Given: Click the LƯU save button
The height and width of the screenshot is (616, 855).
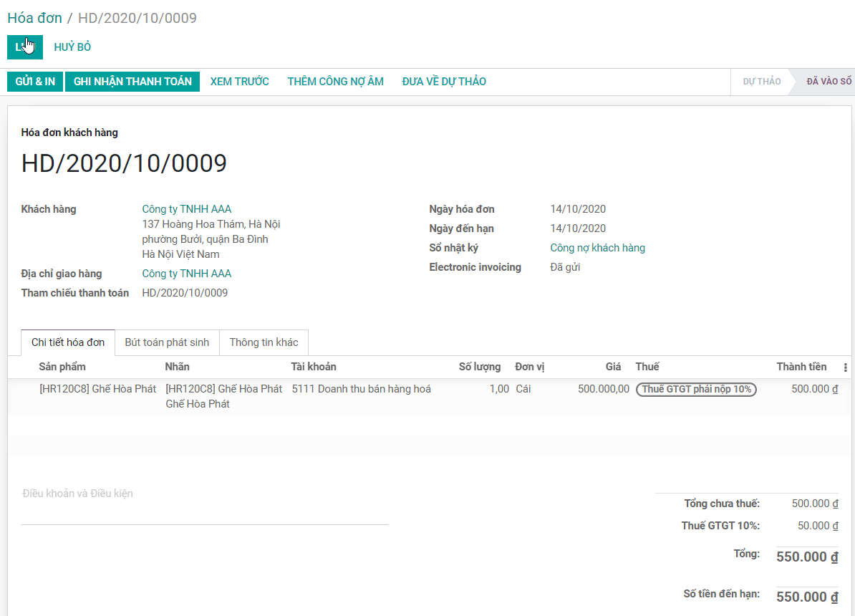Looking at the screenshot, I should (25, 47).
